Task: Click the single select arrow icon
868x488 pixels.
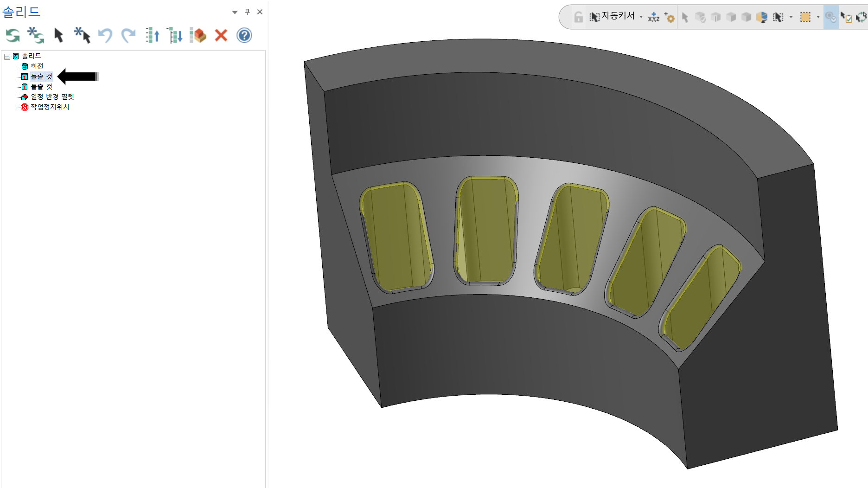Action: (x=59, y=35)
